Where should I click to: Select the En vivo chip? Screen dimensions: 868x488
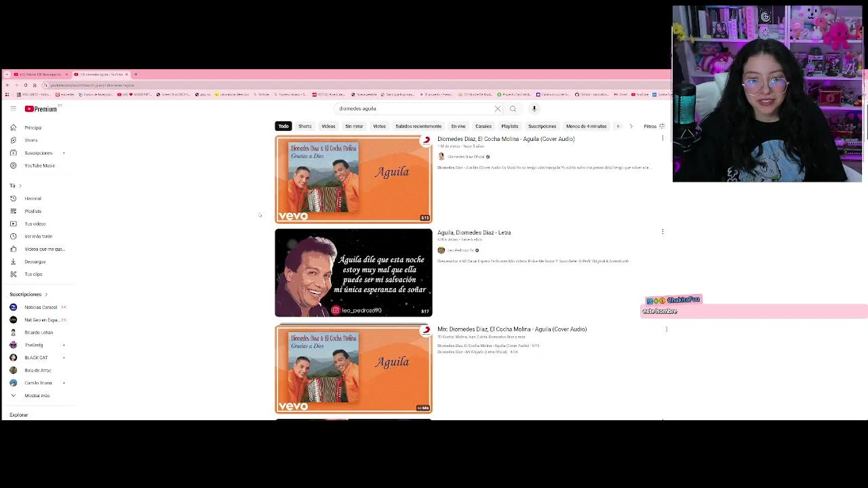tap(458, 126)
